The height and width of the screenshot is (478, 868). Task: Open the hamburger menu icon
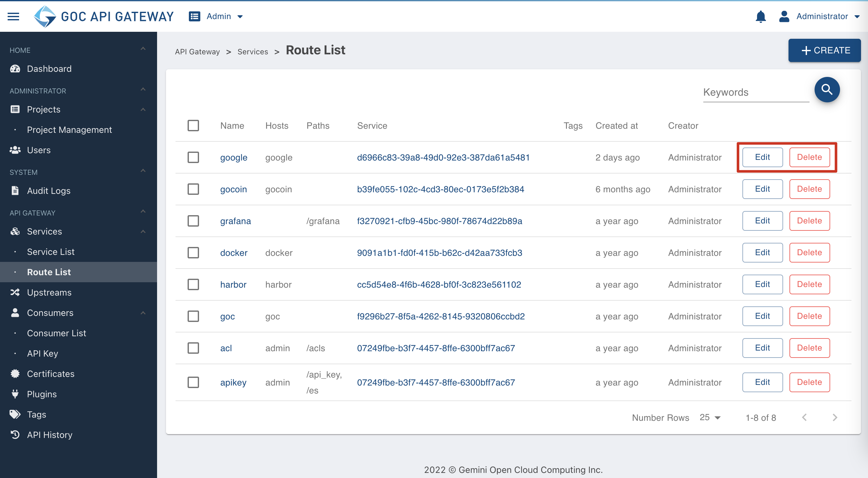click(13, 16)
